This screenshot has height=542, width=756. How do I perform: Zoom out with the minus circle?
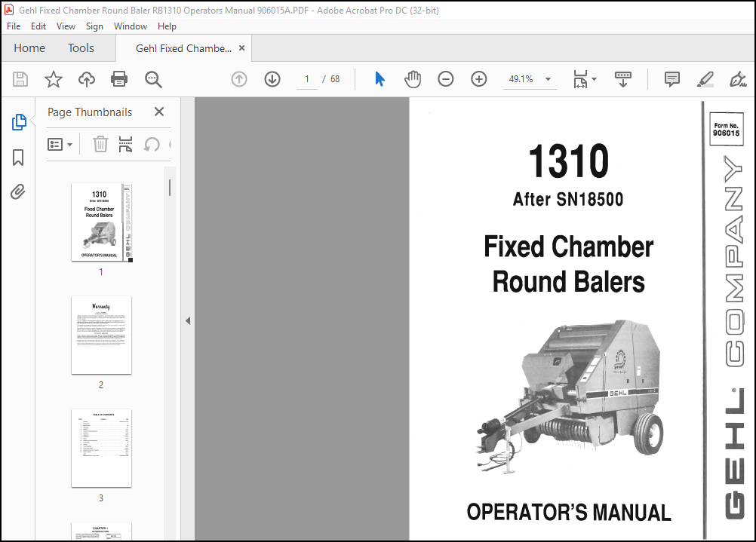coord(445,79)
